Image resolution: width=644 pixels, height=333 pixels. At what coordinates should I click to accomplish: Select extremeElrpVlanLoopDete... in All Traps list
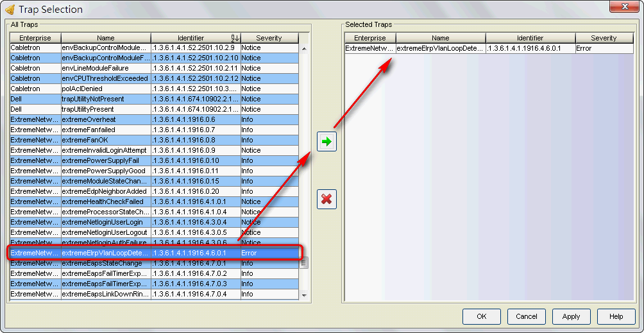154,253
